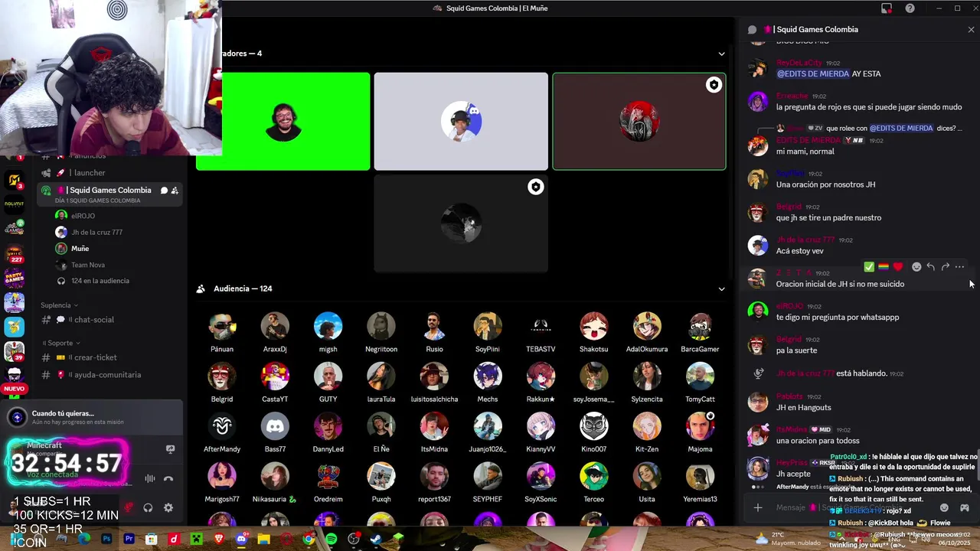Open audience member Kino007's profile
This screenshot has width=980, height=551.
coord(593,432)
